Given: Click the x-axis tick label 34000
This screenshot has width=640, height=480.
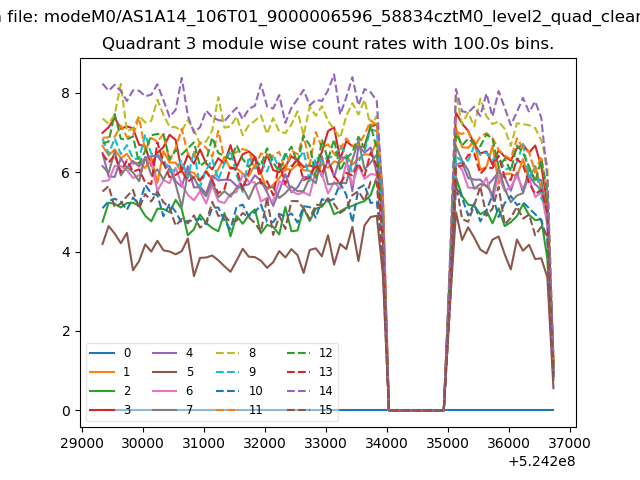Looking at the screenshot, I should click(387, 443).
